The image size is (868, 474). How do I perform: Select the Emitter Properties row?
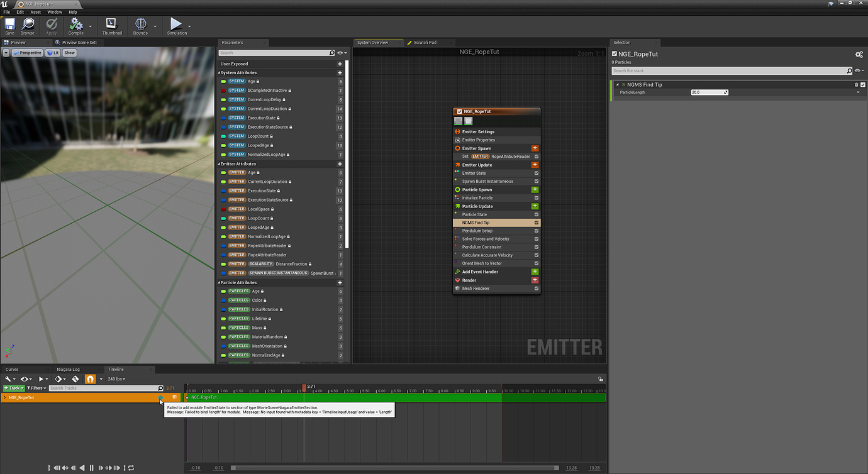496,140
